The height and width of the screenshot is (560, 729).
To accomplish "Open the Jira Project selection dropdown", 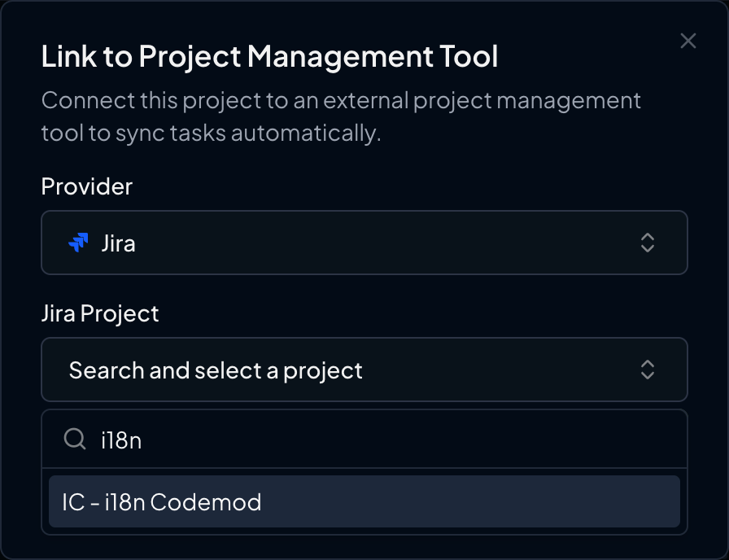I will pyautogui.click(x=364, y=370).
